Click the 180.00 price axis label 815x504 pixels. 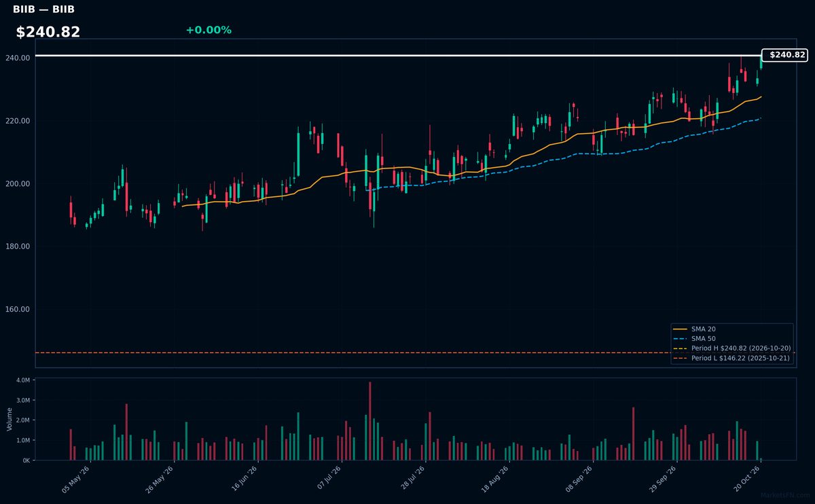coord(18,247)
